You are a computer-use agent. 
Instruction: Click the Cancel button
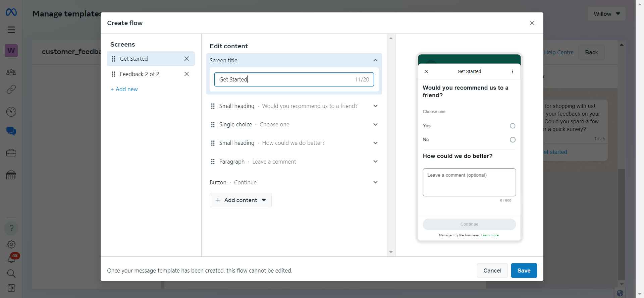492,271
